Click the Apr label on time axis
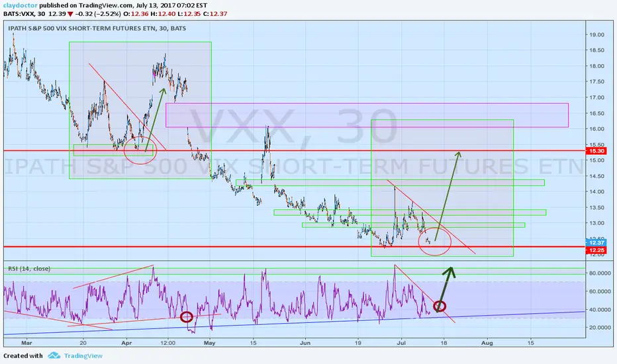 [126, 343]
